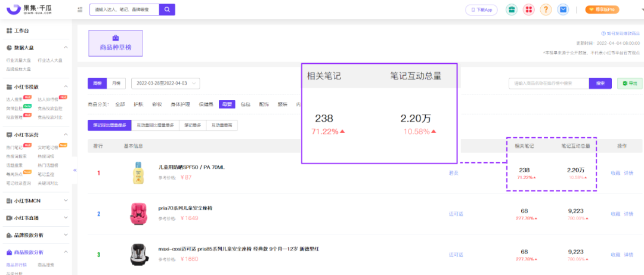
Task: Expand the 小红书MCN sidebar section
Action: tap(37, 201)
